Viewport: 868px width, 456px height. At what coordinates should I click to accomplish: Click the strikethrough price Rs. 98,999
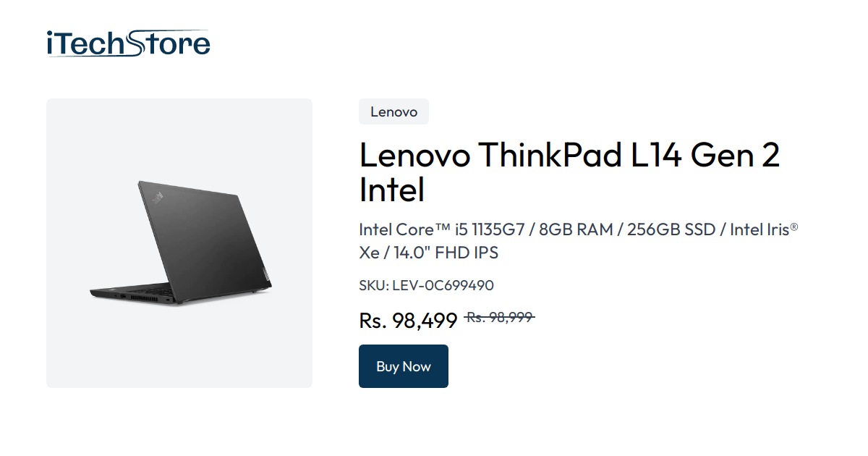coord(499,316)
